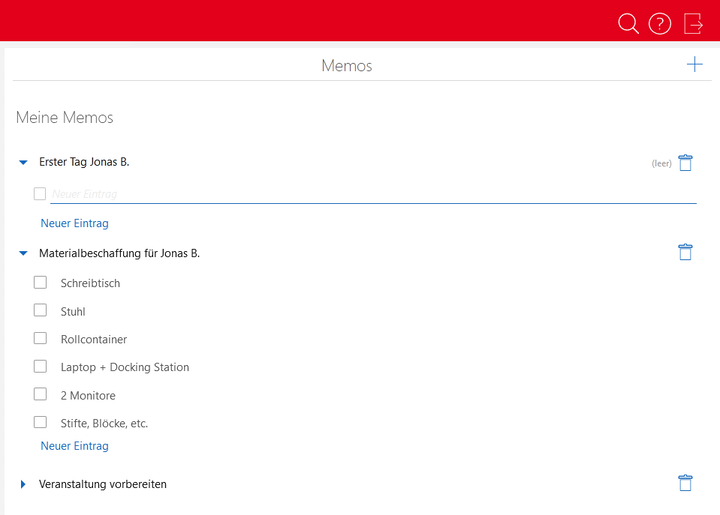Check off 'Laptop + Docking Station'
This screenshot has height=515, width=720.
click(41, 367)
